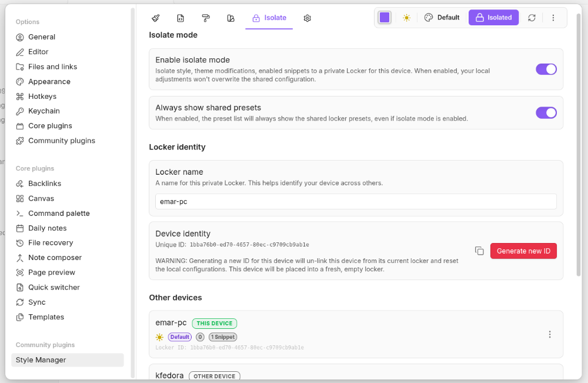Click the emar-pc Locker ID text

[229, 348]
